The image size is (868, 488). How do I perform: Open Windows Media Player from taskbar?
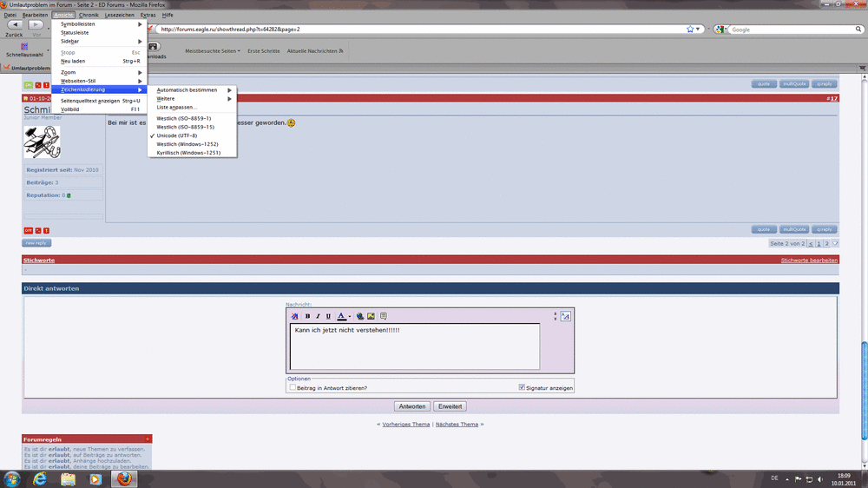pos(95,479)
